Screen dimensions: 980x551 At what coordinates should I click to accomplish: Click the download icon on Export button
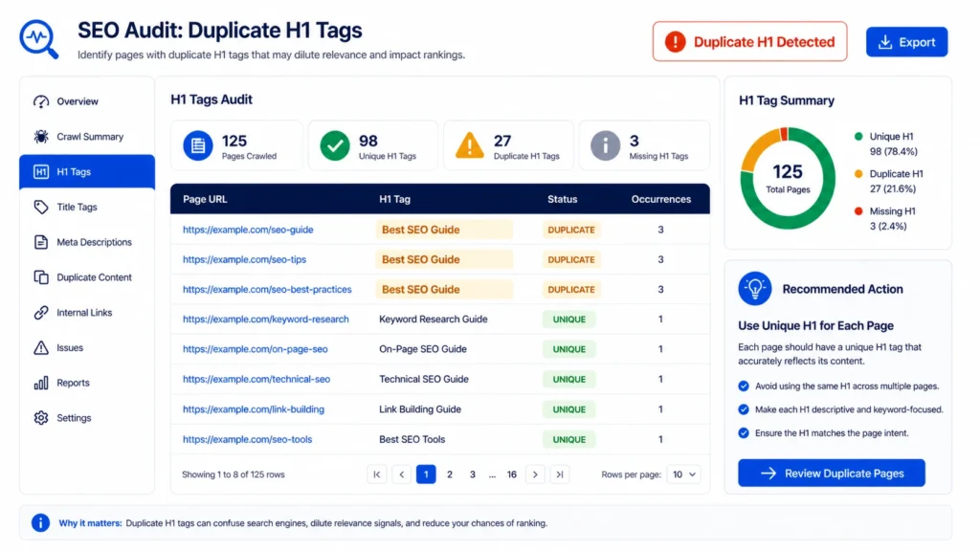coord(885,42)
